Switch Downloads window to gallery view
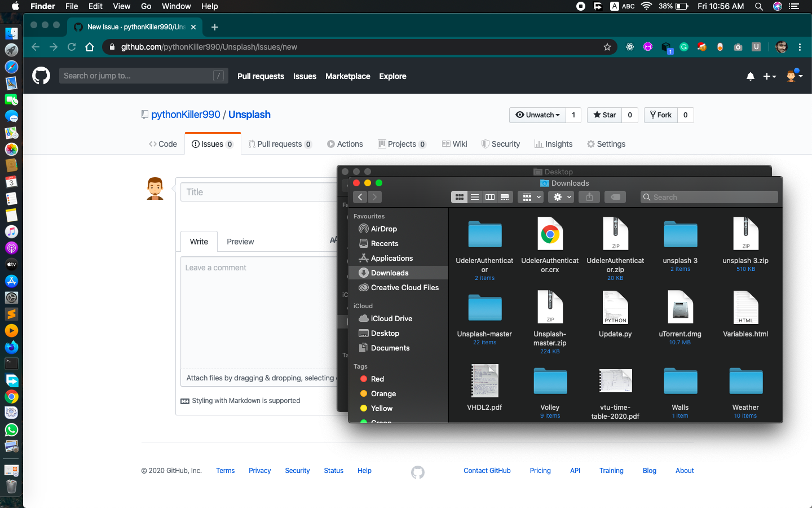812x508 pixels. tap(505, 196)
